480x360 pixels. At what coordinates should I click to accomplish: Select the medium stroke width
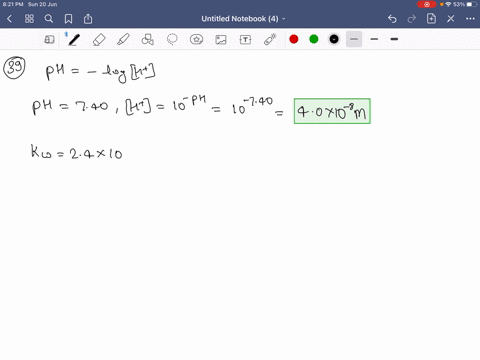pyautogui.click(x=374, y=39)
